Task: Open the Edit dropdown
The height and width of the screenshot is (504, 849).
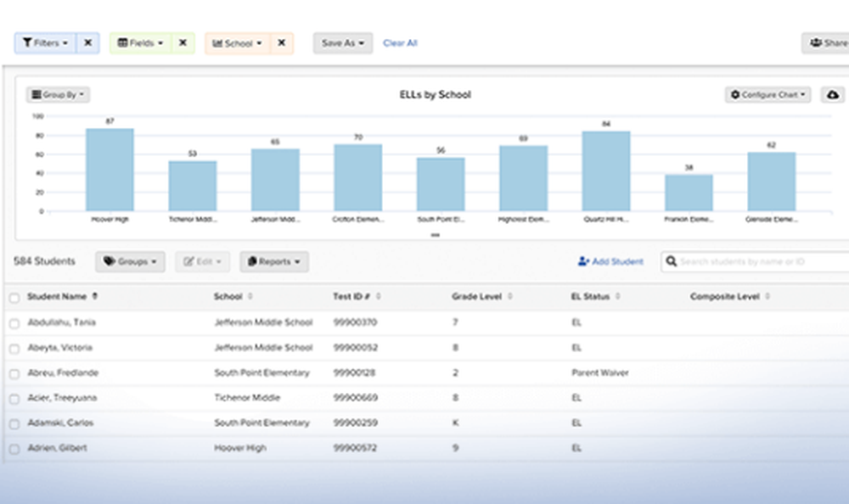Action: [203, 261]
